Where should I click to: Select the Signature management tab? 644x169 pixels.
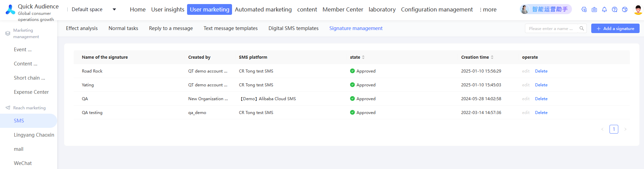[356, 28]
